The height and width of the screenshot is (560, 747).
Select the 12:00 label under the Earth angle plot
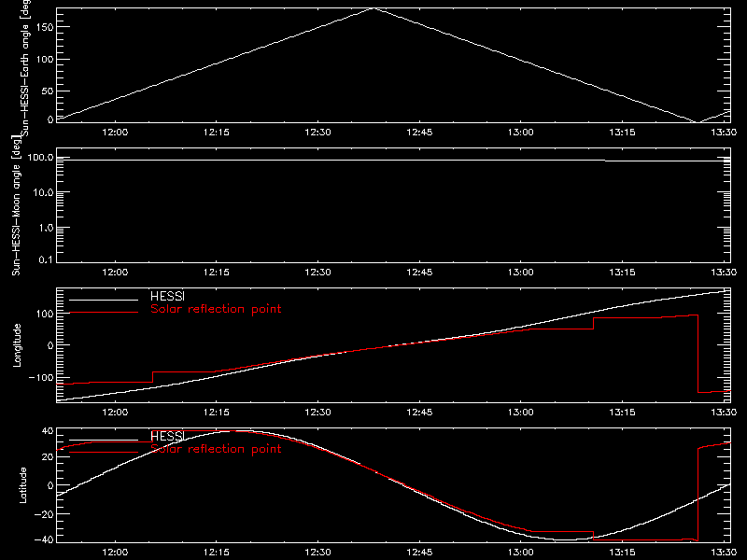pyautogui.click(x=115, y=132)
